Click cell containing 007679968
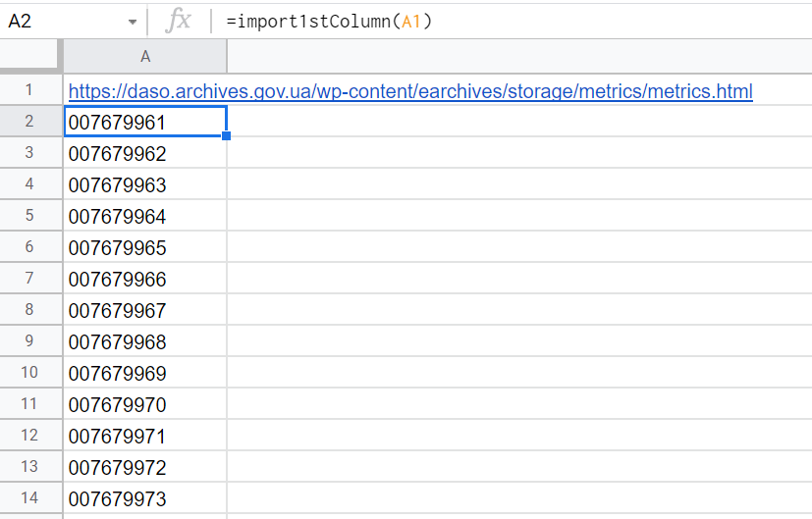The width and height of the screenshot is (812, 519). [145, 341]
